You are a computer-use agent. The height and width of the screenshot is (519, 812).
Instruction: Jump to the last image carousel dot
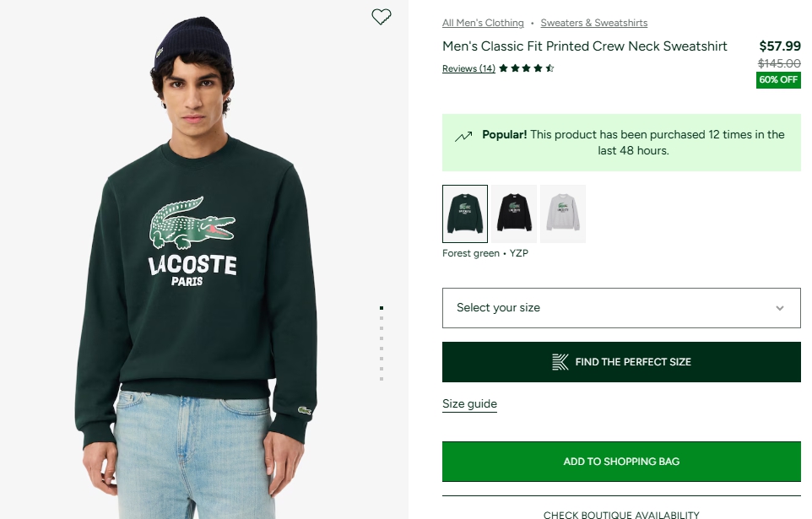tap(382, 379)
